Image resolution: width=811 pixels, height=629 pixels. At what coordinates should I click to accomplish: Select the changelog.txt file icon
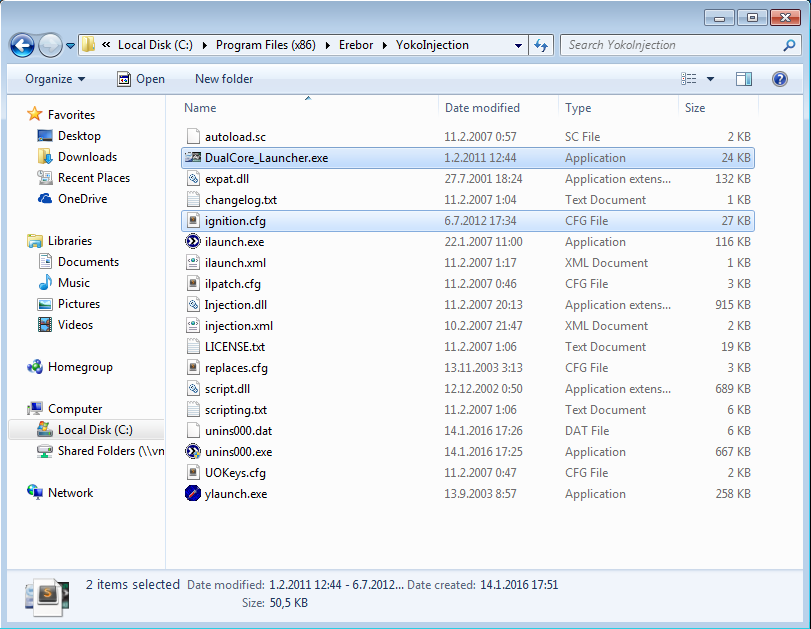click(x=193, y=200)
